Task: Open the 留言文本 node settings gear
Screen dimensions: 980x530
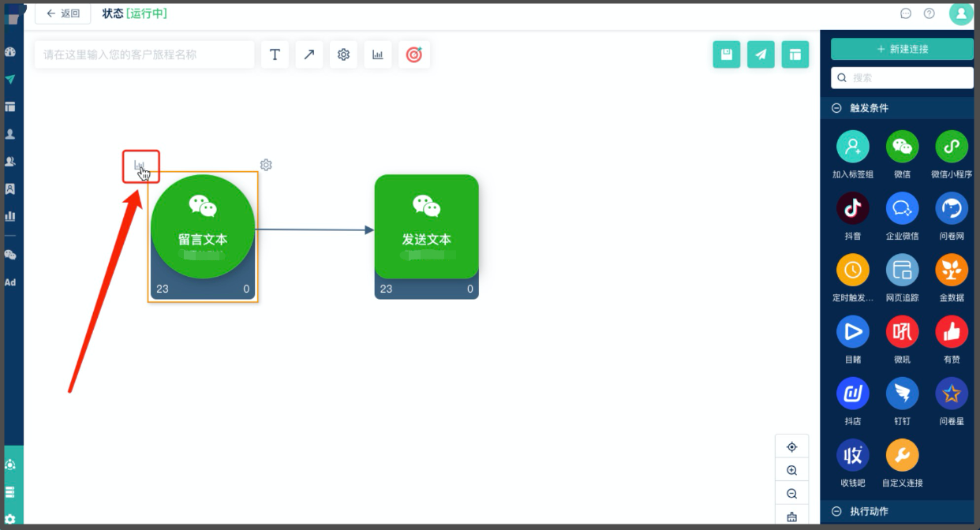Action: tap(266, 165)
